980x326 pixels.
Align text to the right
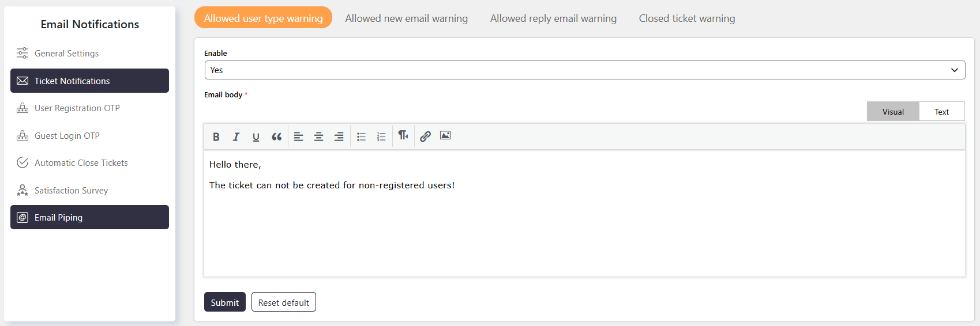(339, 137)
